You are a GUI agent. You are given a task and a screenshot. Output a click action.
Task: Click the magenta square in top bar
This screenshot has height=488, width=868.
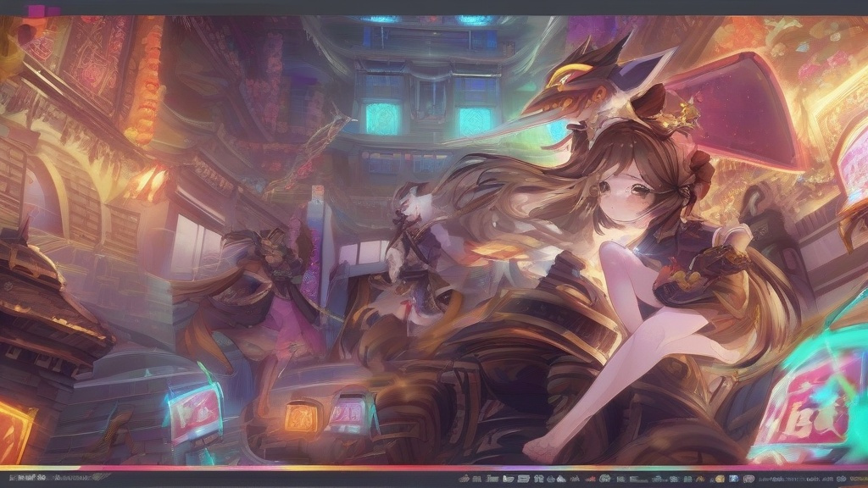(x=36, y=11)
